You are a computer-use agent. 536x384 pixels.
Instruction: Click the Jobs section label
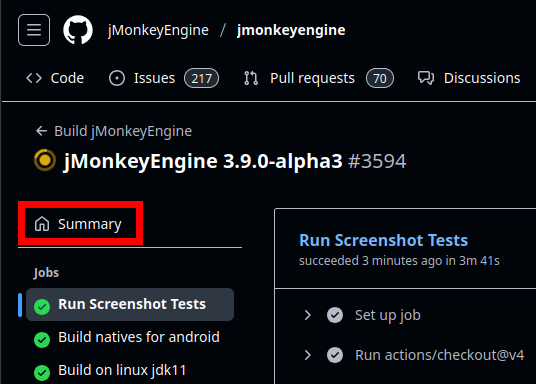coord(46,273)
